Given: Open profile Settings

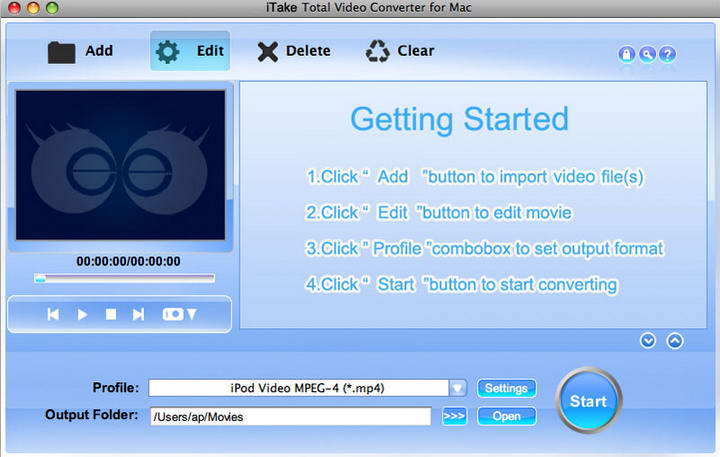Looking at the screenshot, I should [x=506, y=388].
